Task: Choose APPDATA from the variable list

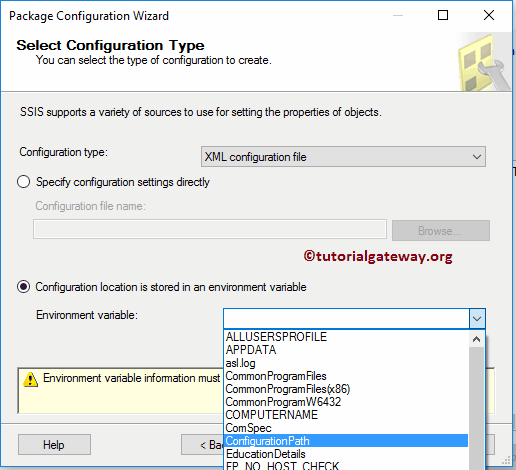Action: [x=346, y=350]
